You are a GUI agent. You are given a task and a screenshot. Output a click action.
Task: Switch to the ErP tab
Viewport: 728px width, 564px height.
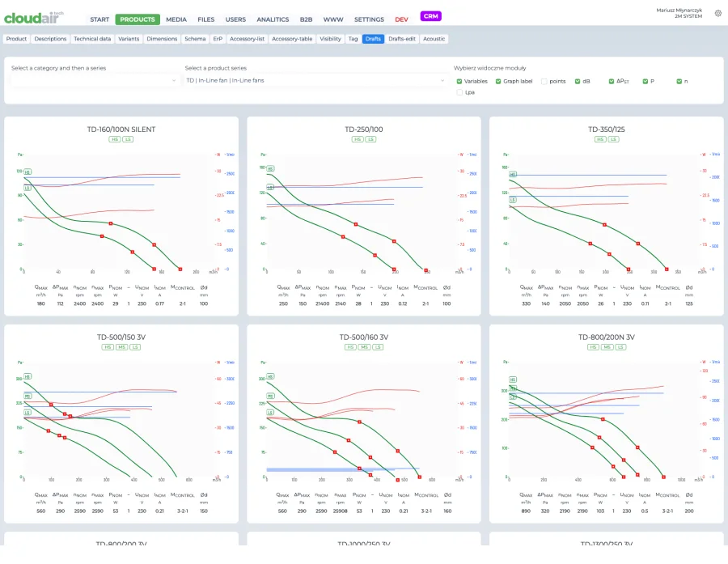point(218,39)
